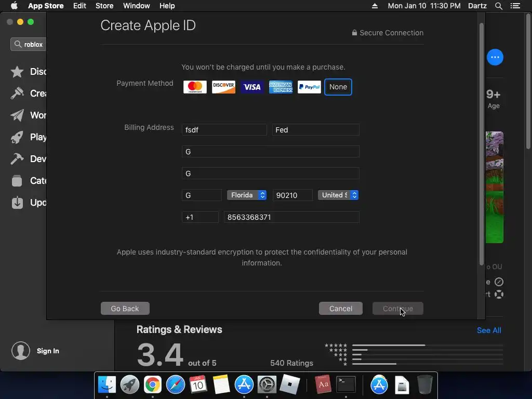Open Trash from the Dock
The height and width of the screenshot is (399, 532).
(425, 385)
